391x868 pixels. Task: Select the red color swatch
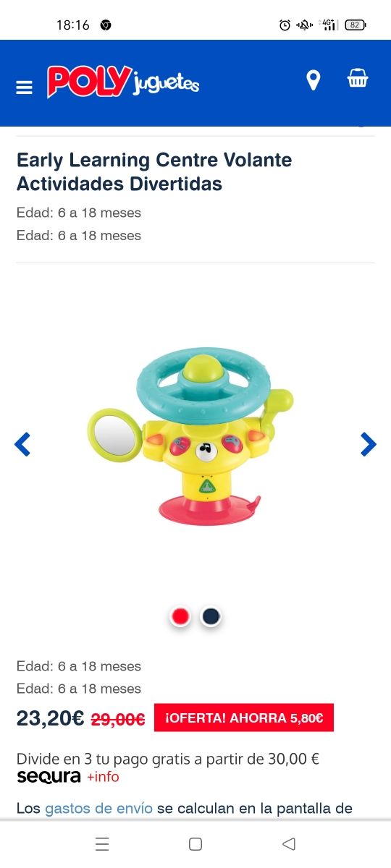tap(180, 616)
